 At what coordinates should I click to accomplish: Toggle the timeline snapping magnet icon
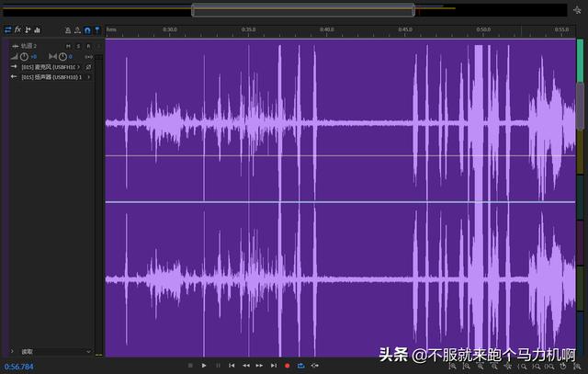tap(87, 30)
